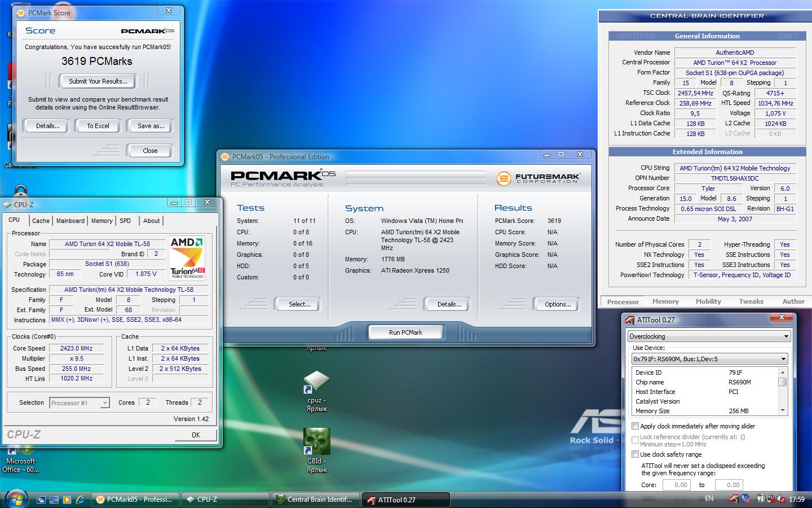Click the Futuremark Corporation logo

pyautogui.click(x=538, y=178)
